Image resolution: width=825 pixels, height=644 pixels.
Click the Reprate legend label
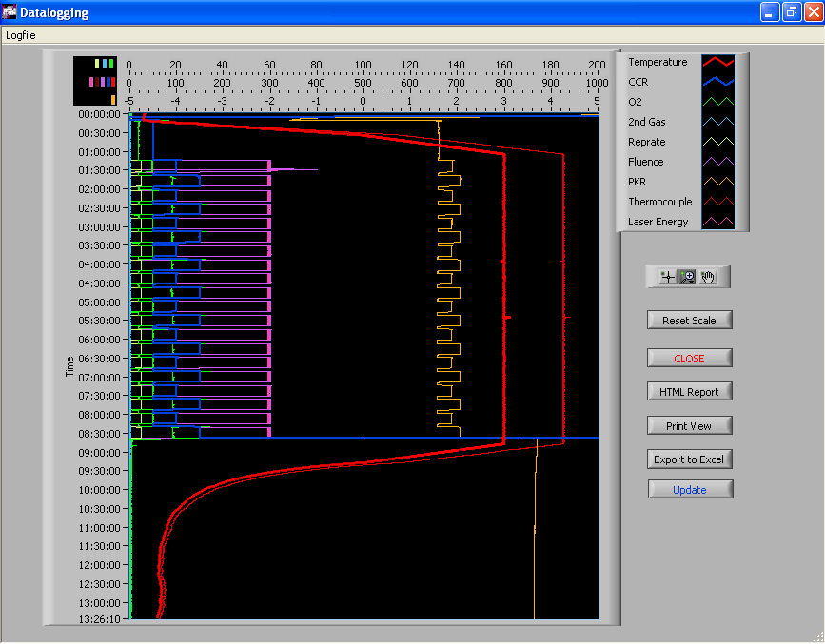click(x=647, y=142)
